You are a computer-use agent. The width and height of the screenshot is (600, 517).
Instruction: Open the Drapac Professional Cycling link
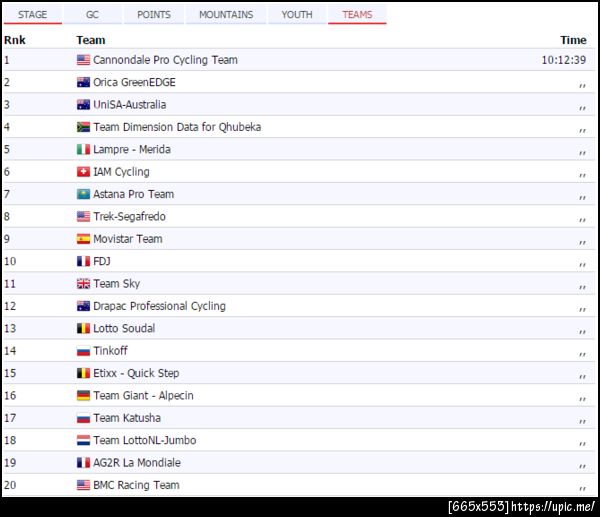pos(160,306)
